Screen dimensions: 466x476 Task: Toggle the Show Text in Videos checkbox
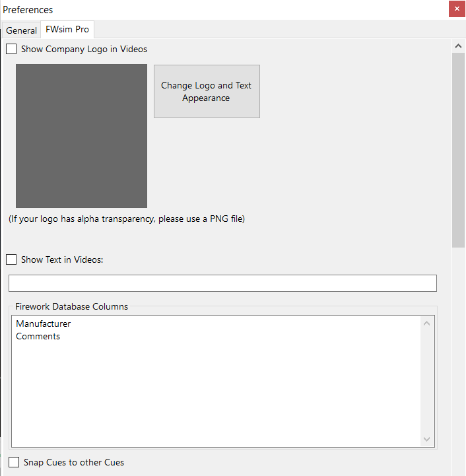click(x=11, y=259)
